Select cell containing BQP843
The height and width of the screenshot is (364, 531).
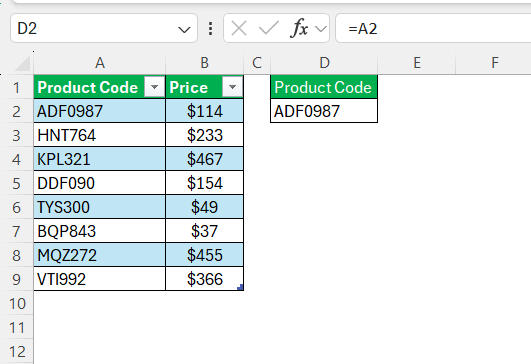[x=100, y=231]
